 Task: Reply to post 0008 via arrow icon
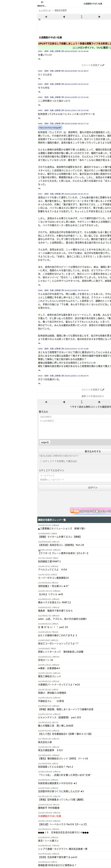point(39,343)
